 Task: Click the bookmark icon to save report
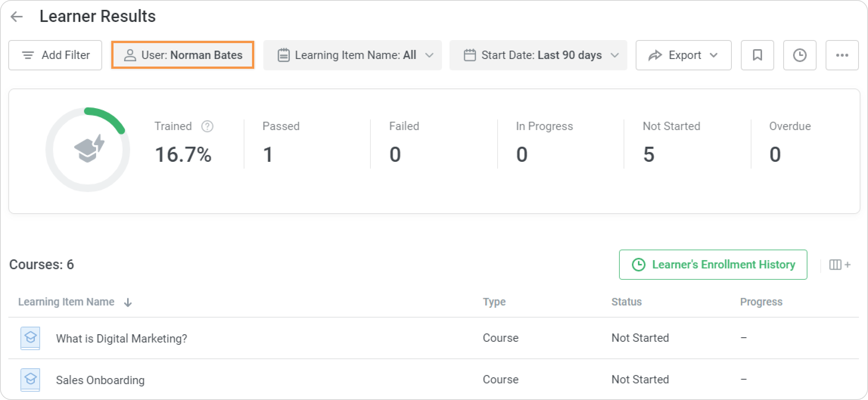(x=757, y=55)
